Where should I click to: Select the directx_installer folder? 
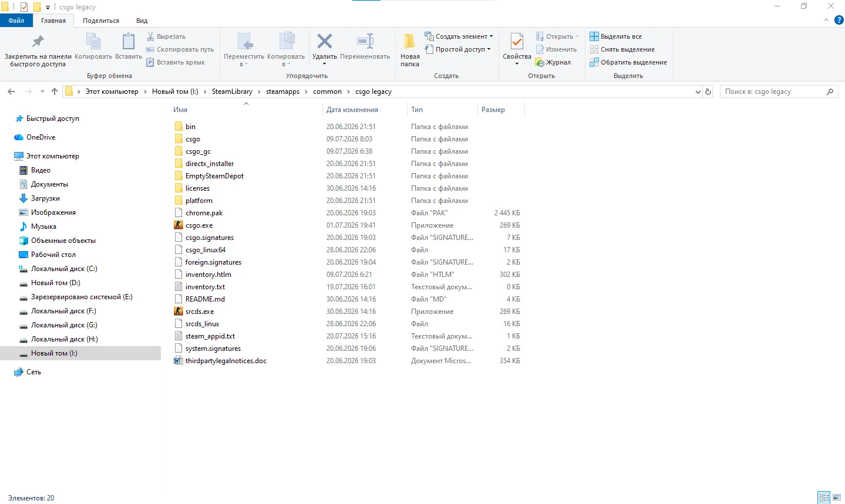pyautogui.click(x=210, y=164)
